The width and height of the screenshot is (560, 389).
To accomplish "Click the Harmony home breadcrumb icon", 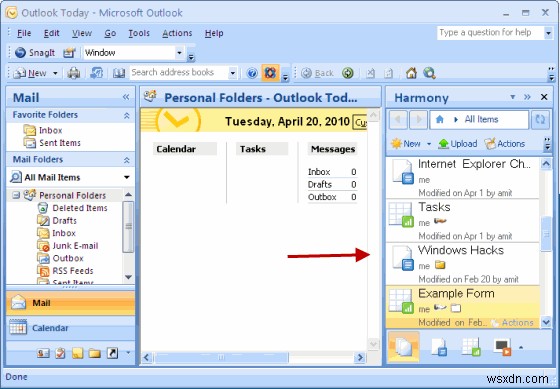I will (x=440, y=120).
